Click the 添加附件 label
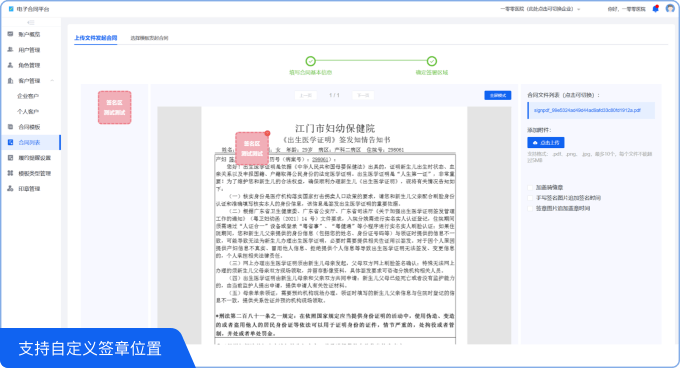 pyautogui.click(x=539, y=130)
